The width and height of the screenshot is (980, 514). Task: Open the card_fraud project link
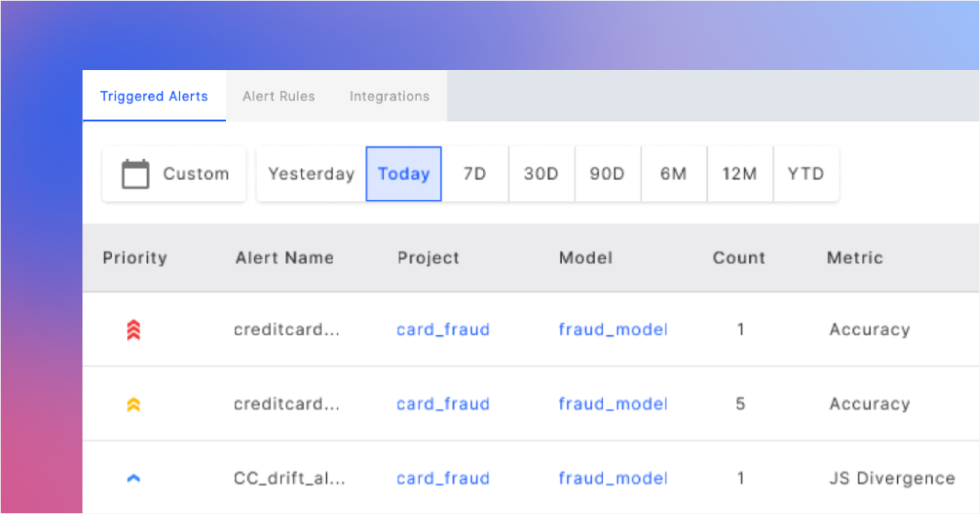[443, 329]
